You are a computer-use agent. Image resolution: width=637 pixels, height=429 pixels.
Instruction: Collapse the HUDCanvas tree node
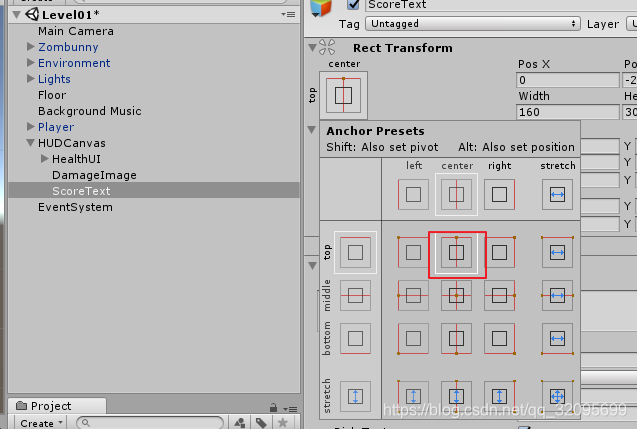(31, 143)
